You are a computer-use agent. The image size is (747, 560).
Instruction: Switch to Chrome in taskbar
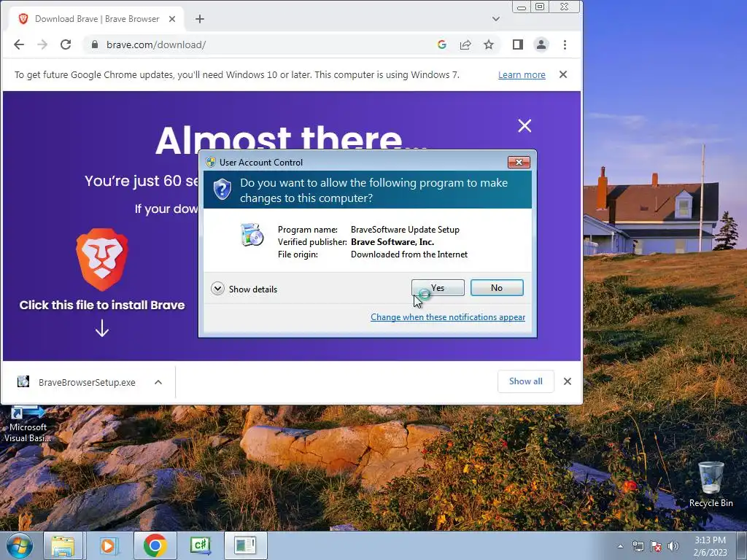pyautogui.click(x=155, y=545)
